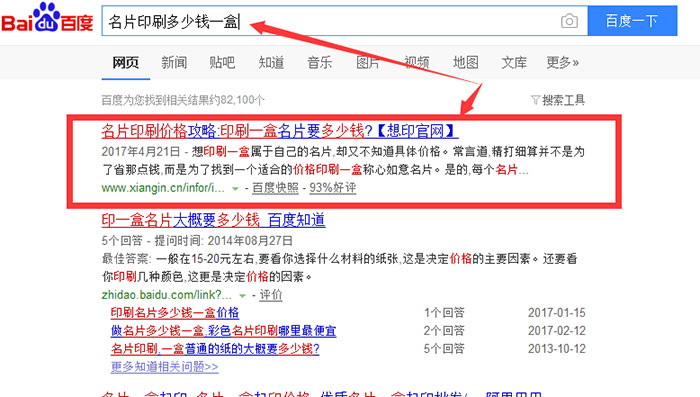Click result count text 约82,100个

(x=183, y=100)
